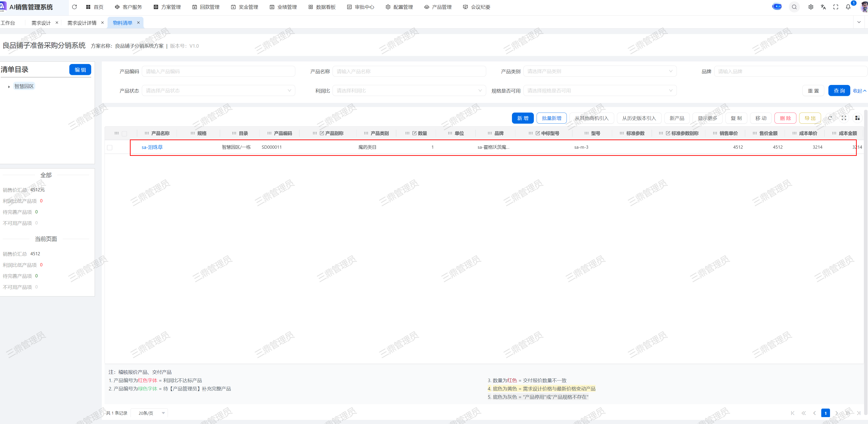
Task: Switch to the 需求设计详情 tab
Action: pos(82,23)
